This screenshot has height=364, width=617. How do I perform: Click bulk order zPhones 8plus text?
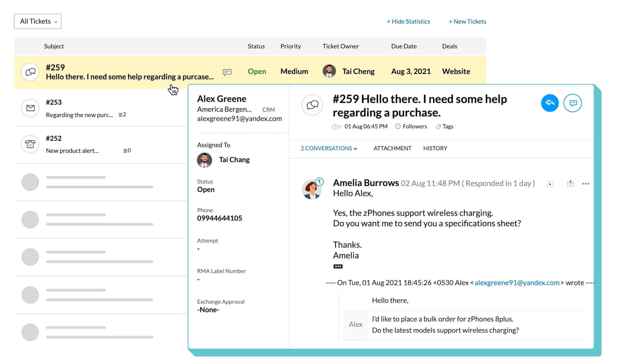click(443, 319)
